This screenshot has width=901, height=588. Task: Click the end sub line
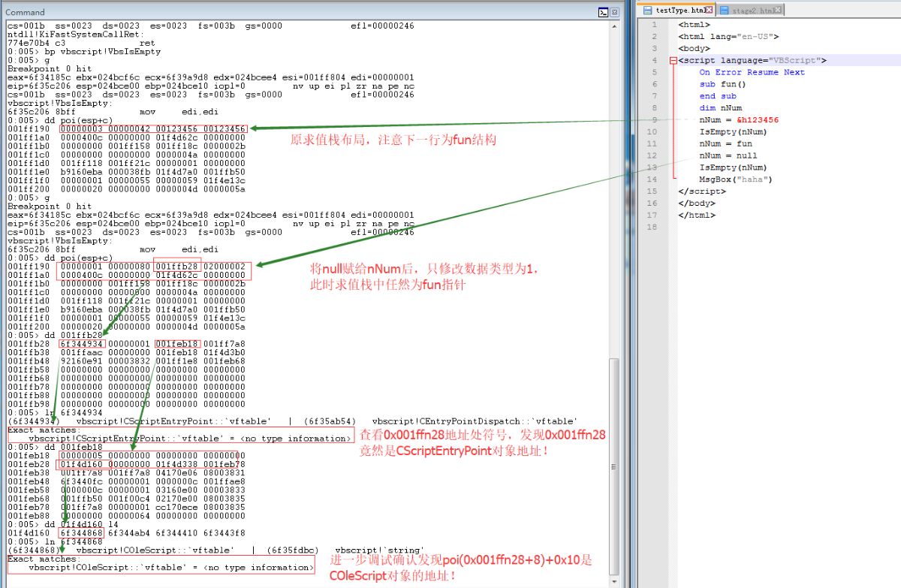tap(718, 96)
